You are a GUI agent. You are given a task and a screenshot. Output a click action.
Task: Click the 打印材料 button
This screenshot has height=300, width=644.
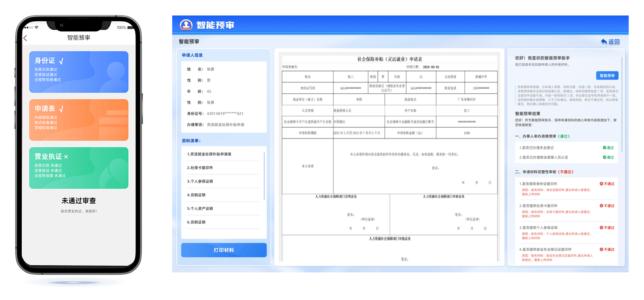tap(224, 250)
